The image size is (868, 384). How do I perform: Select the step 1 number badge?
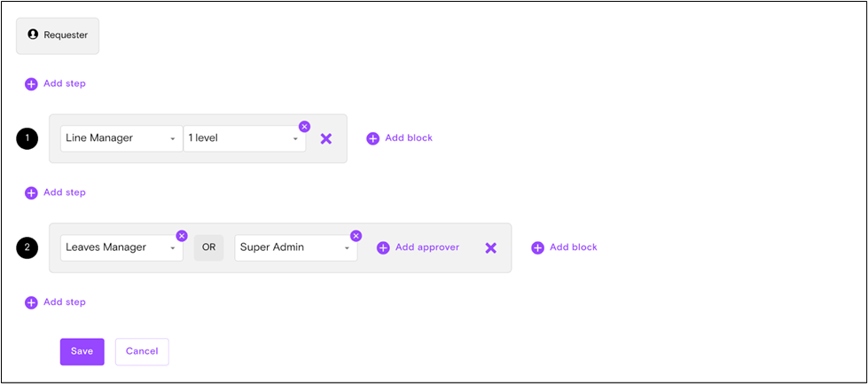click(x=27, y=138)
